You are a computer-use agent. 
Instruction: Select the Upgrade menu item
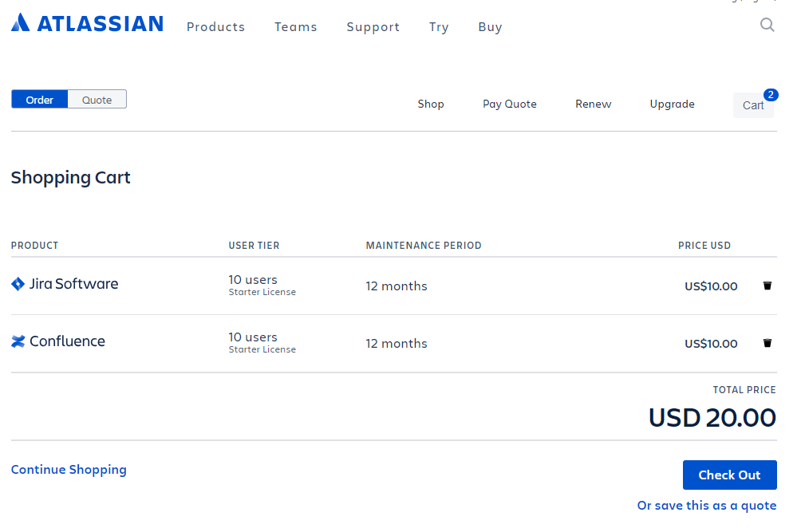[x=672, y=104]
